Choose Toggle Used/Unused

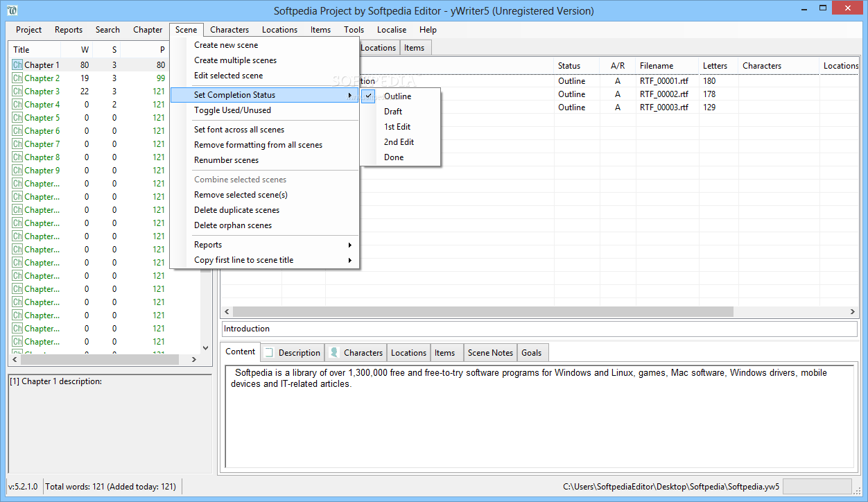265,110
